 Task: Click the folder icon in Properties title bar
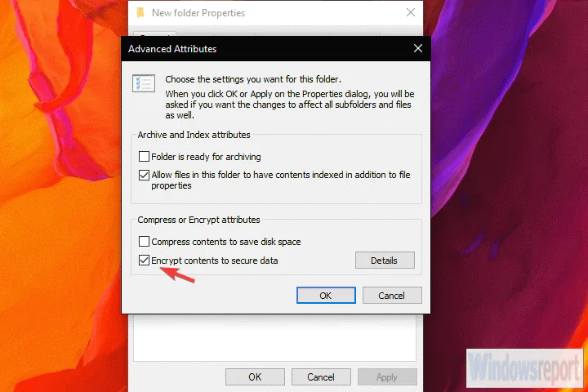[x=140, y=13]
